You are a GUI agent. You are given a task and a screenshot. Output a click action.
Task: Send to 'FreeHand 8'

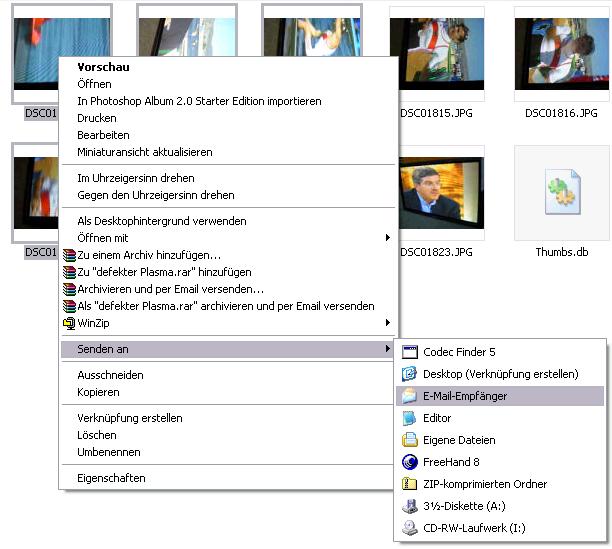click(500, 462)
